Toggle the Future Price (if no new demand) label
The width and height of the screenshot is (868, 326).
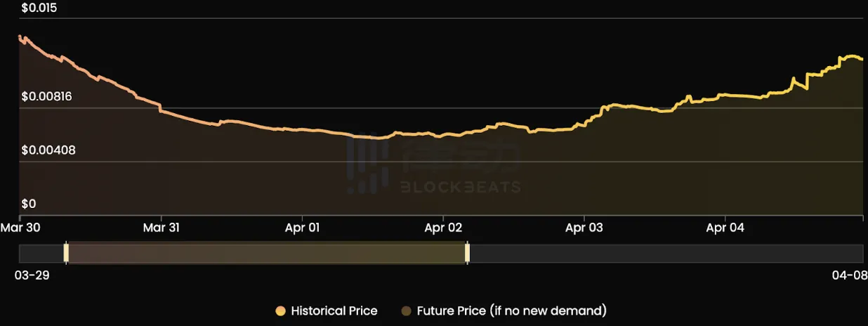point(511,311)
